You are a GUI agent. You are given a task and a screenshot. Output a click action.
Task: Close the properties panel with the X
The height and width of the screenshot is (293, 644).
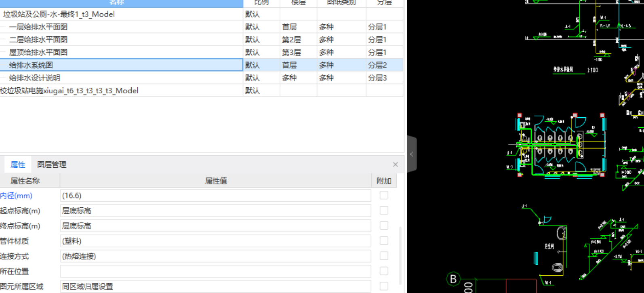395,164
